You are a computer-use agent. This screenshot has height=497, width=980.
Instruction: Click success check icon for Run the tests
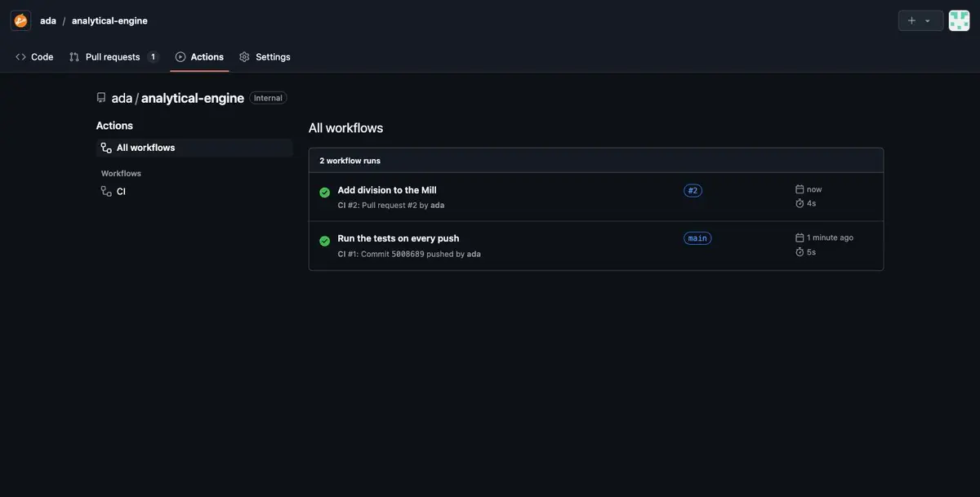coord(325,241)
